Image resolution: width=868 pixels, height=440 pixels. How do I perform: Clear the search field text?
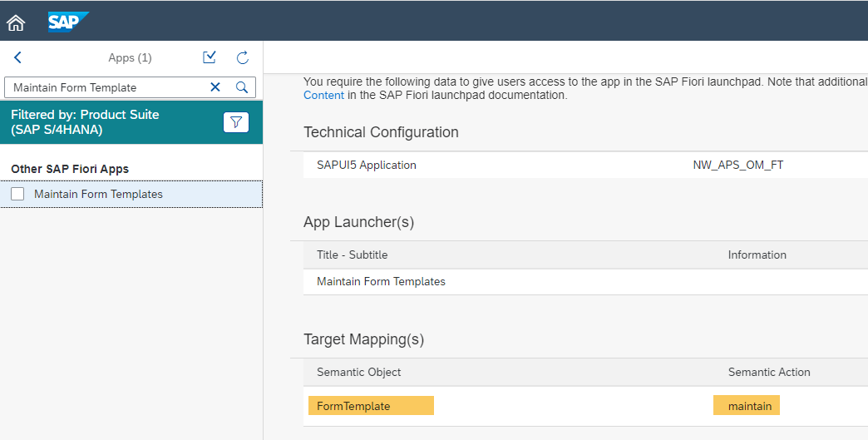coord(215,87)
